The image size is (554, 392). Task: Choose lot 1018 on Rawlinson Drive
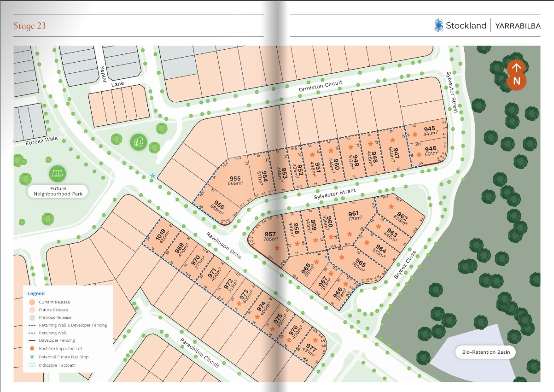[162, 238]
